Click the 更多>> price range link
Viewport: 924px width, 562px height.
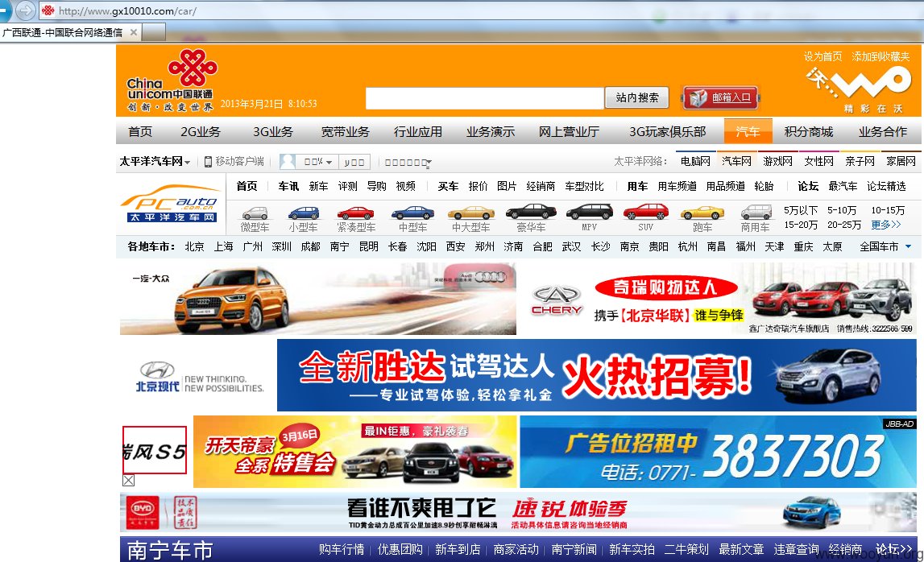[886, 225]
